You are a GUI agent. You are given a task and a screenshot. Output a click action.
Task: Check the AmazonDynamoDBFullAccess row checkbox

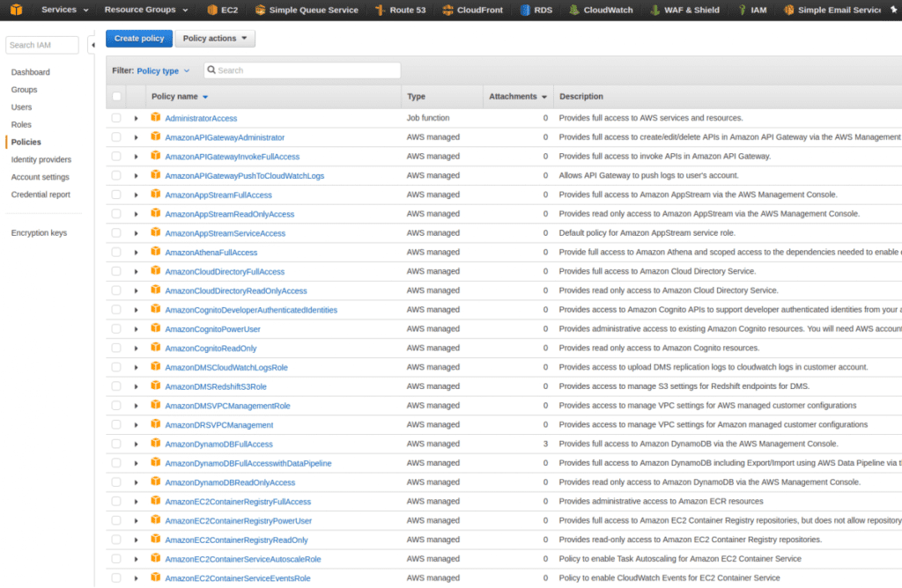point(116,444)
